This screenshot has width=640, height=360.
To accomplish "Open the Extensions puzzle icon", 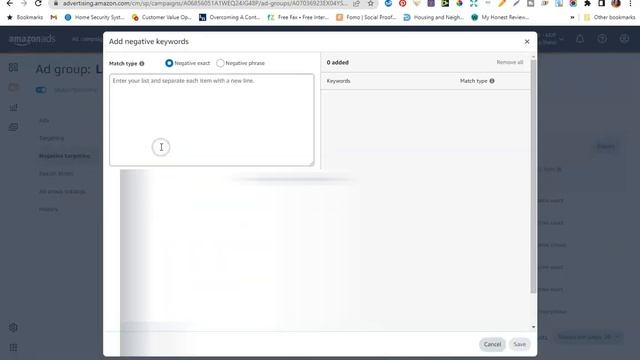I will point(587,4).
